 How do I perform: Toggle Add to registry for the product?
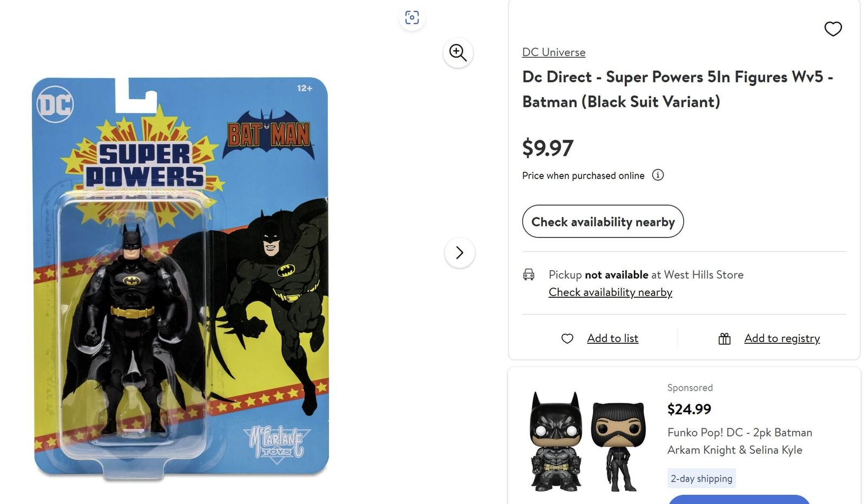782,338
